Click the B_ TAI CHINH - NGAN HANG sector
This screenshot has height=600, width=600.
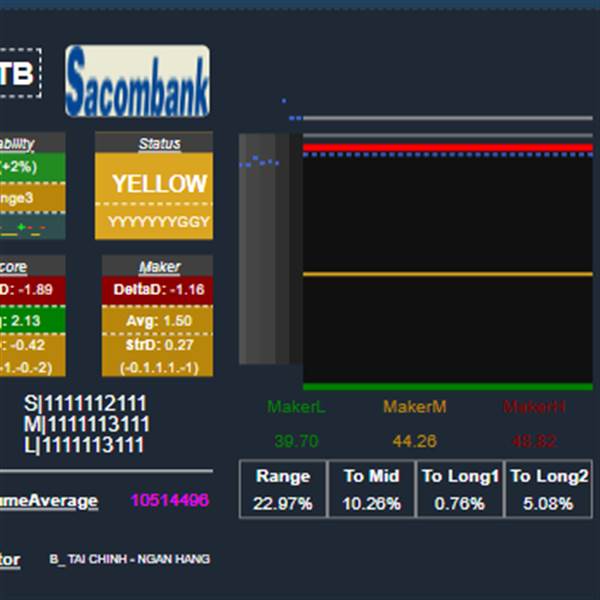(x=130, y=559)
